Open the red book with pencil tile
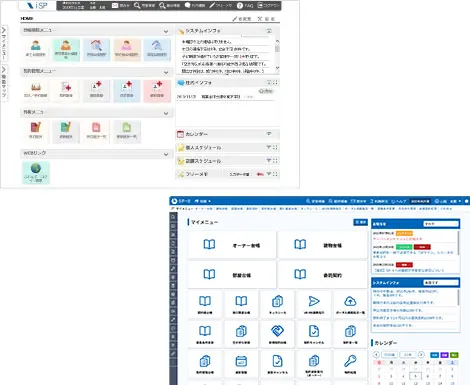The height and width of the screenshot is (385, 470). [36, 131]
